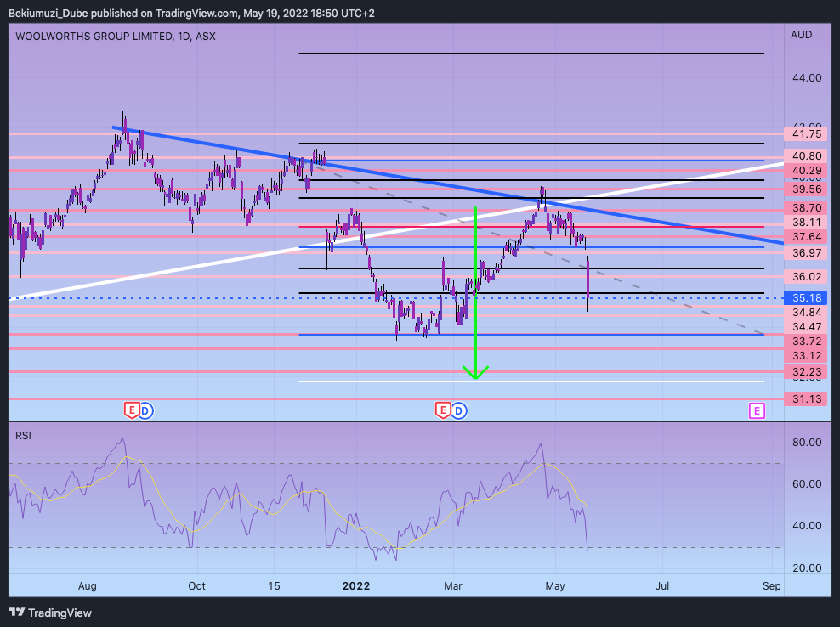Click the 34.84 price level label

806,312
